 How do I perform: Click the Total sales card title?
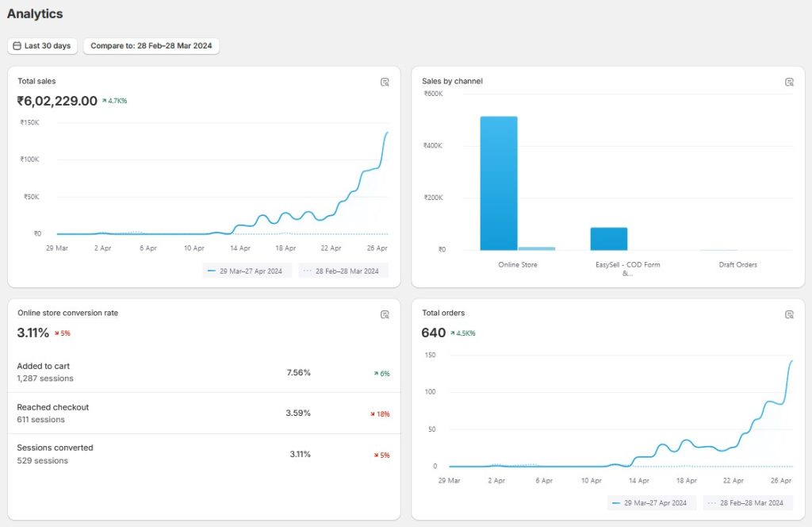(36, 81)
